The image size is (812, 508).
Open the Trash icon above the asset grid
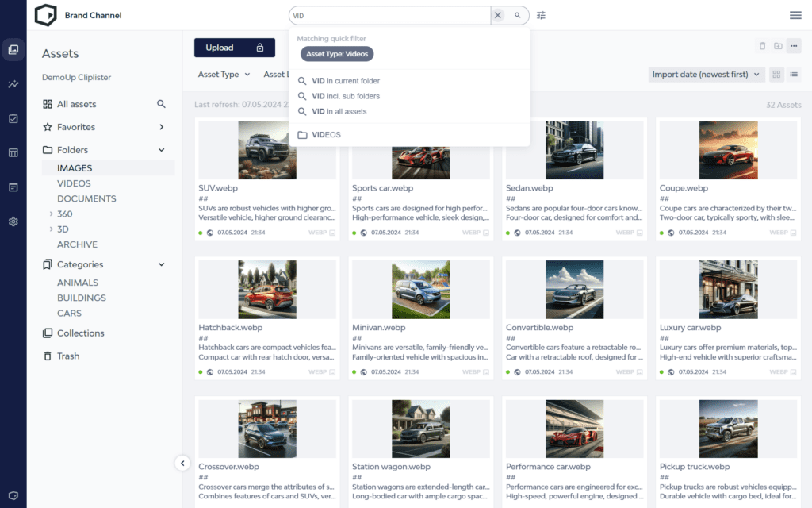pos(762,46)
